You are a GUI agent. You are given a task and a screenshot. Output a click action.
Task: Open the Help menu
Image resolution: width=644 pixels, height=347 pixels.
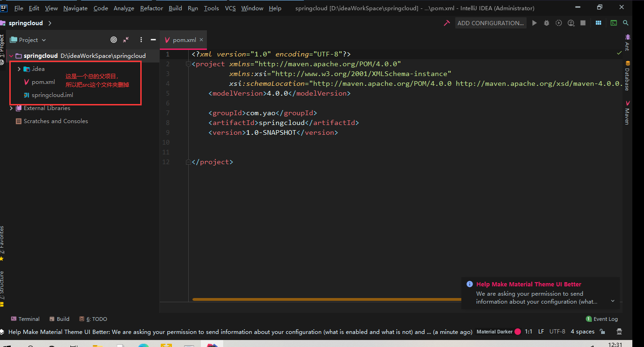pos(275,8)
